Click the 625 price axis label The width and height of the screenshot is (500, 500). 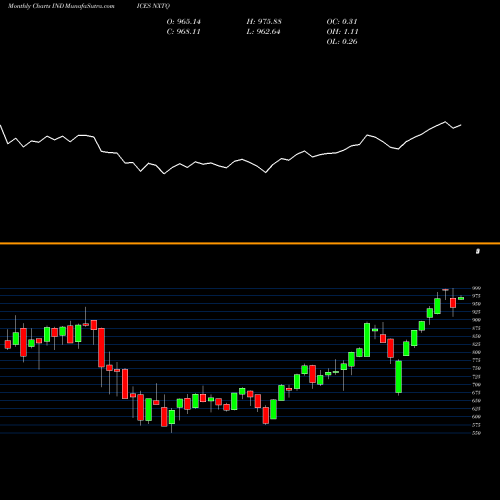(x=476, y=409)
